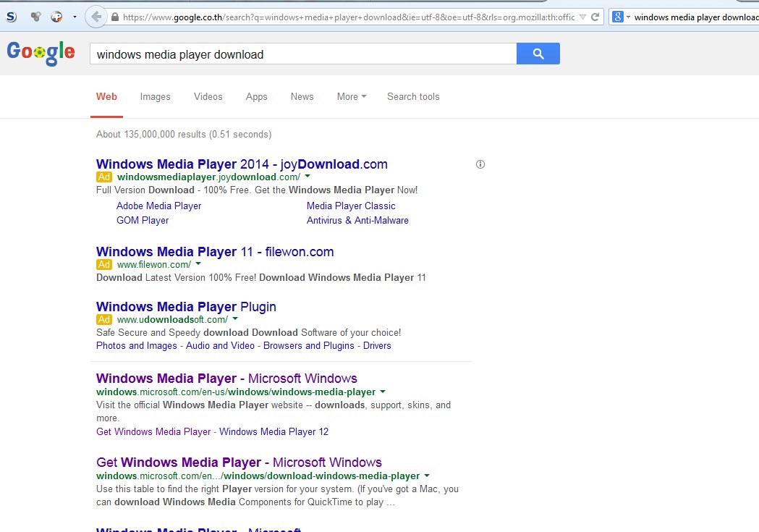The height and width of the screenshot is (532, 759).
Task: Switch to the News tab
Action: (302, 97)
